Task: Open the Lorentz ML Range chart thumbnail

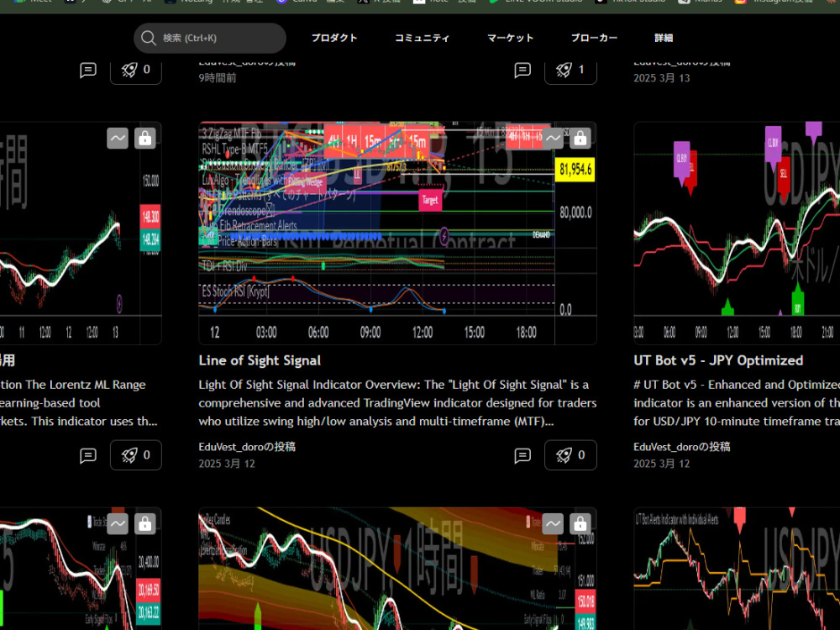Action: click(x=81, y=233)
